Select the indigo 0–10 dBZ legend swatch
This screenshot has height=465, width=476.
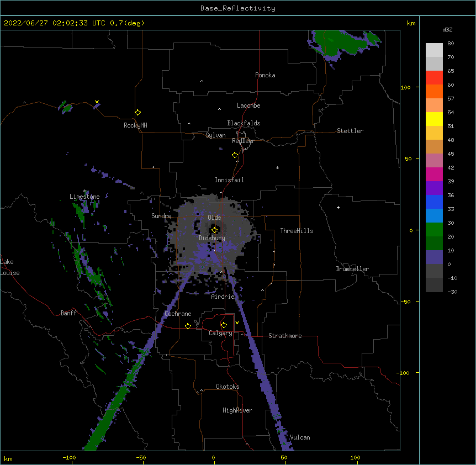pyautogui.click(x=434, y=257)
